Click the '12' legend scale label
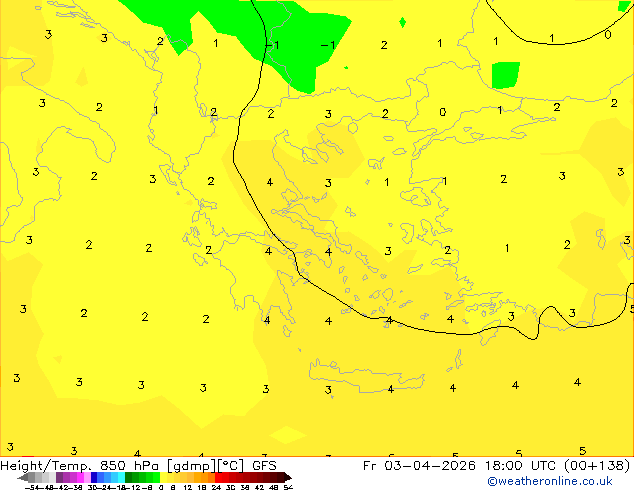This screenshot has width=634, height=490. [188, 487]
